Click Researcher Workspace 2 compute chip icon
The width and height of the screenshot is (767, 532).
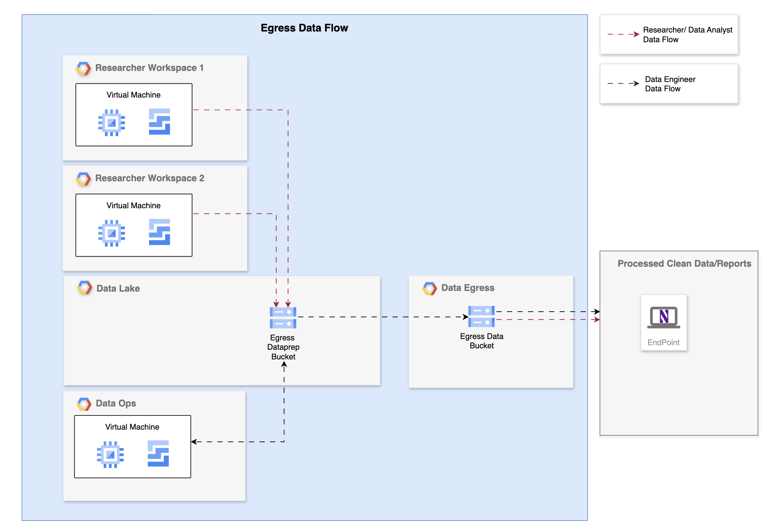(x=111, y=233)
